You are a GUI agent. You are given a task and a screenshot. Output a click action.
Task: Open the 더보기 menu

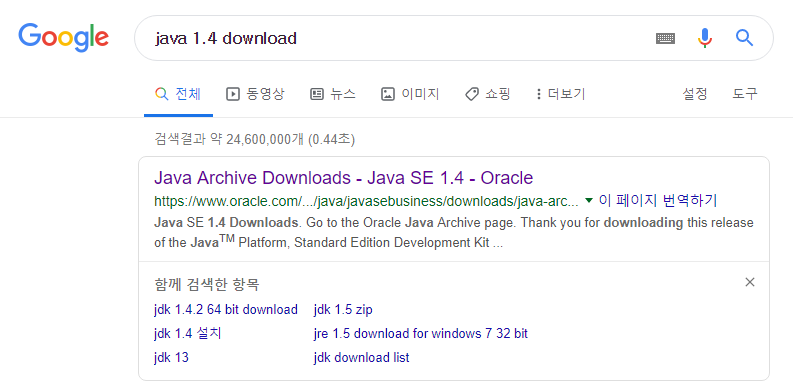560,94
